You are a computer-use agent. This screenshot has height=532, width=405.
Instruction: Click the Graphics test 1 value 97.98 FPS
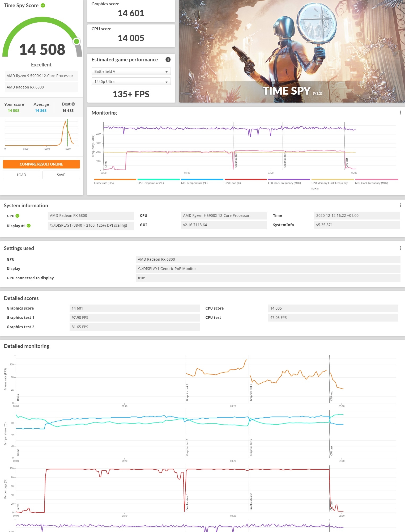(x=134, y=318)
